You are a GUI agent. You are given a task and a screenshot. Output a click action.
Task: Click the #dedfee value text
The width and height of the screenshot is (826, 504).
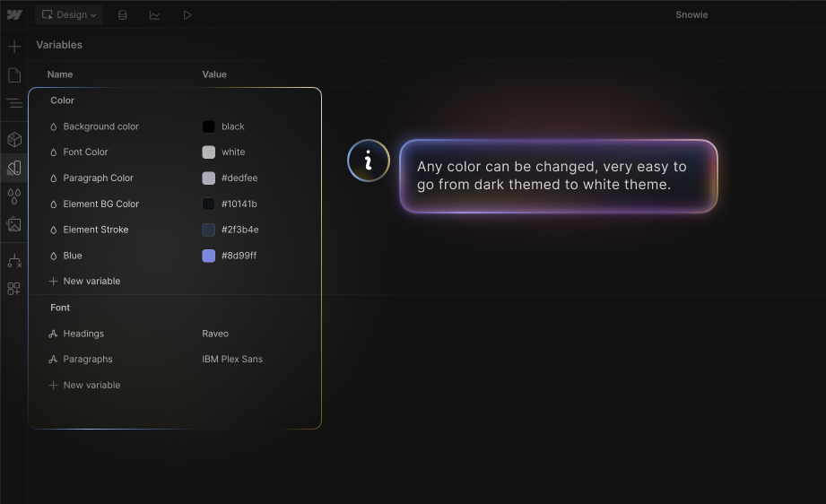point(239,178)
